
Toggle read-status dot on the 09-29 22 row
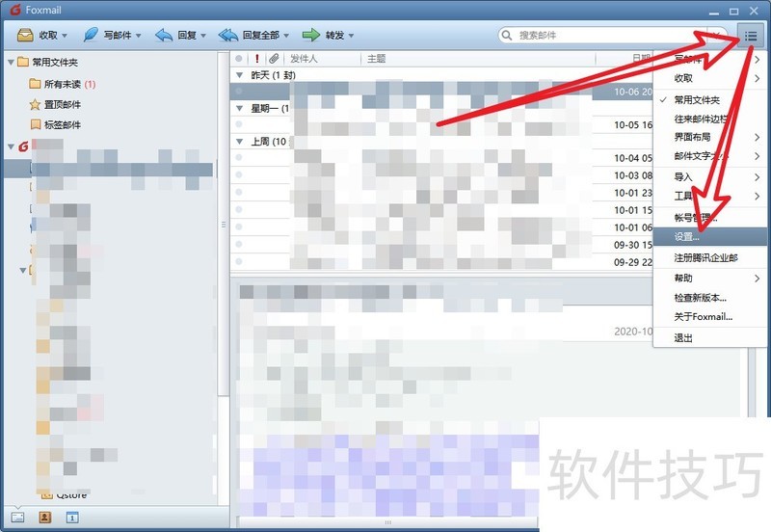[x=238, y=261]
